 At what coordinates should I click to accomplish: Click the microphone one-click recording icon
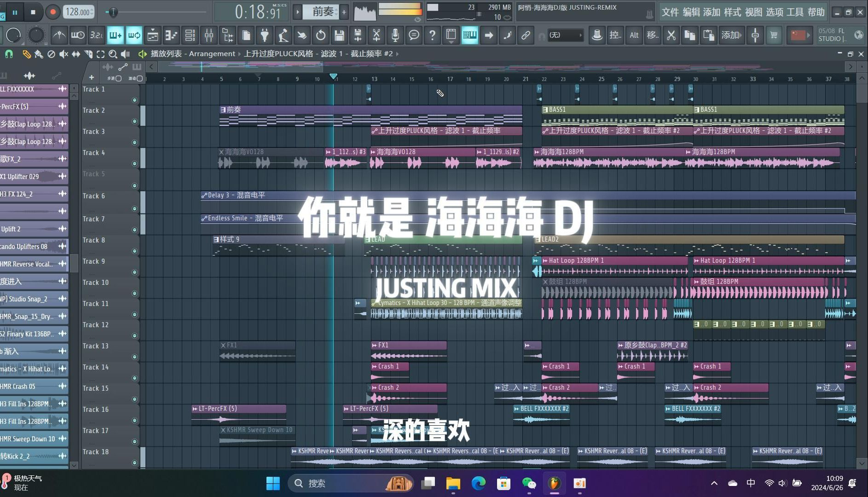click(x=395, y=35)
